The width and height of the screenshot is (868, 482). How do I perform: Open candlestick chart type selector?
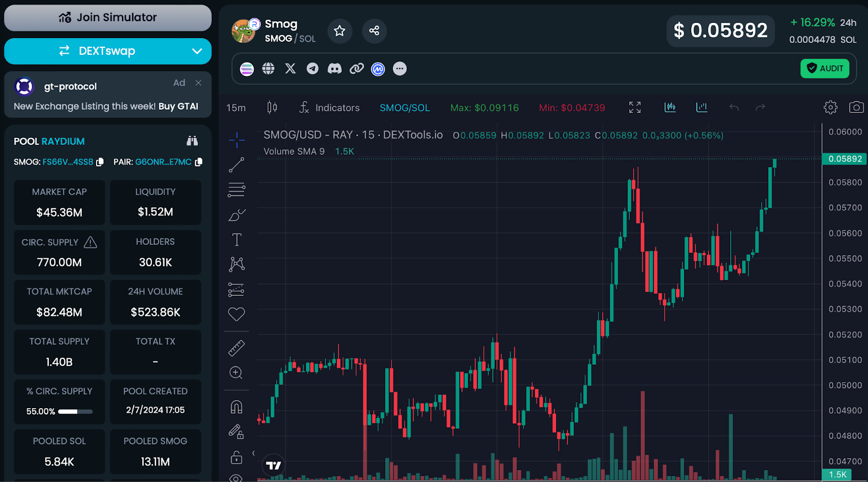click(272, 107)
